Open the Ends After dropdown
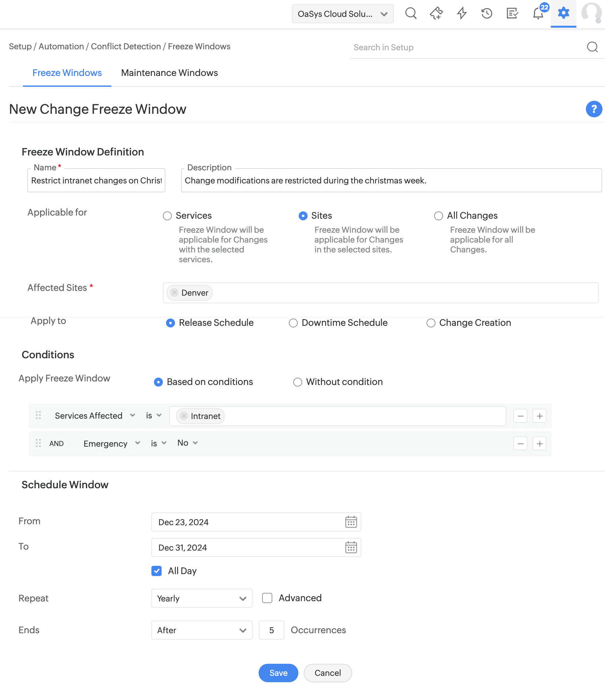The width and height of the screenshot is (605, 700). [202, 630]
